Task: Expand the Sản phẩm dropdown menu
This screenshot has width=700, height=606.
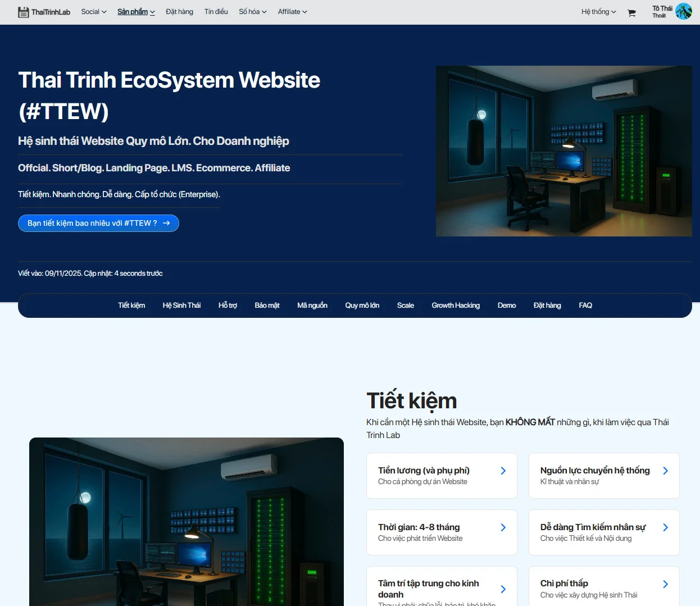Action: click(x=136, y=12)
